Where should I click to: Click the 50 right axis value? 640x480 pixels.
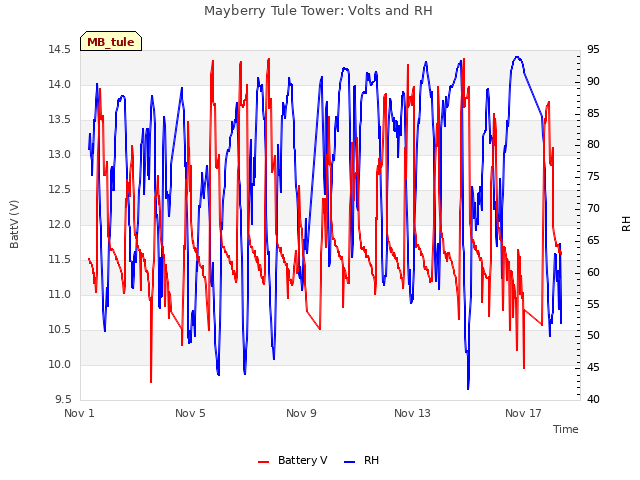pos(593,336)
